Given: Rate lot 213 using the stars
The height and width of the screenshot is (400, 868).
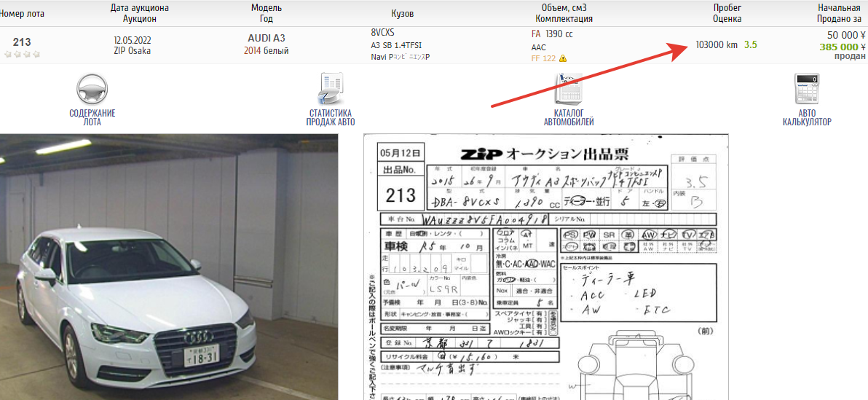Looking at the screenshot, I should (x=22, y=55).
